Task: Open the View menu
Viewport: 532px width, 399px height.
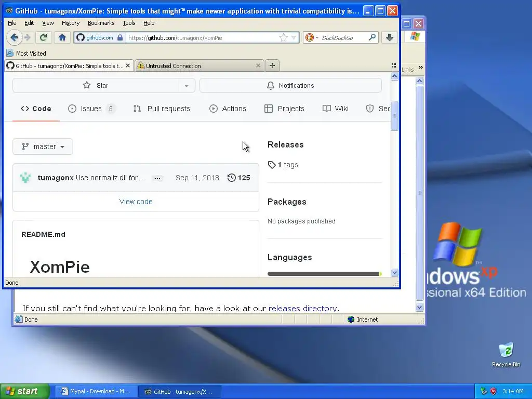Action: click(x=48, y=23)
